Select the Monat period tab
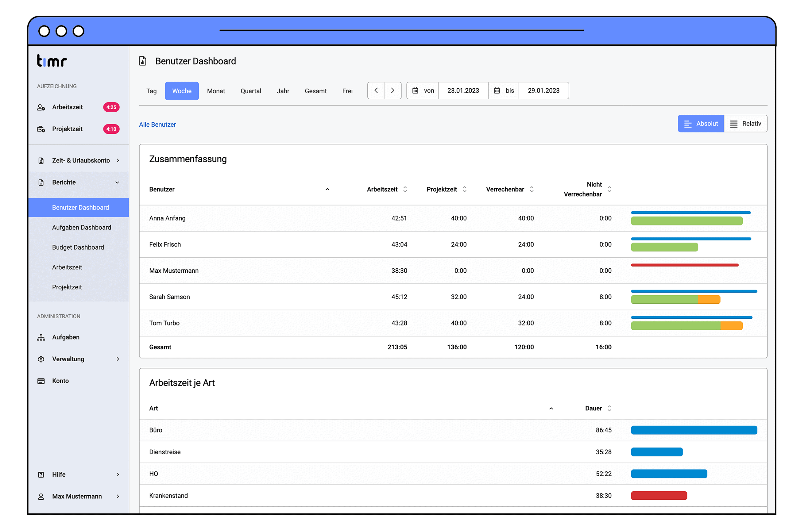 pos(216,91)
